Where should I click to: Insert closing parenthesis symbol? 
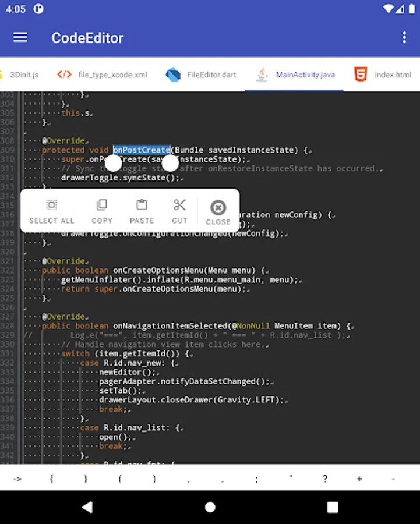click(x=154, y=479)
